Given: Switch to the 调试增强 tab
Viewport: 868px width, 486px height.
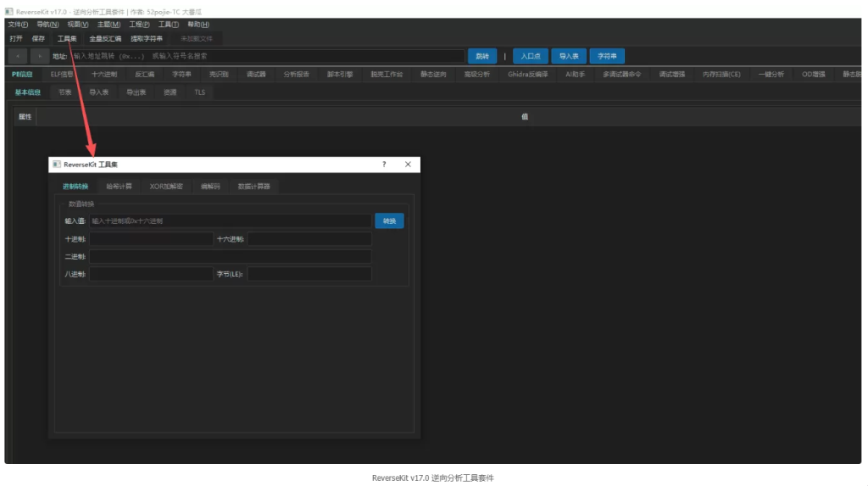Looking at the screenshot, I should (x=671, y=75).
